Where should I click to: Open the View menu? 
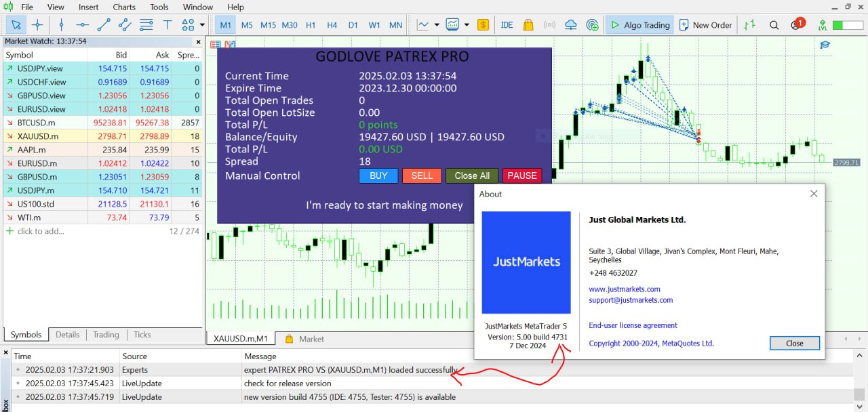pos(56,7)
